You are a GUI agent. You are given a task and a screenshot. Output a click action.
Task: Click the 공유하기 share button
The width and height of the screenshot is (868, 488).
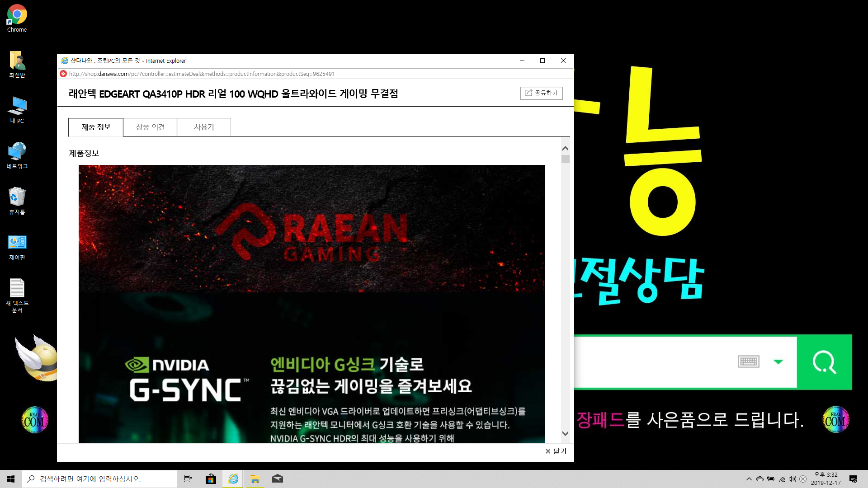coord(541,93)
